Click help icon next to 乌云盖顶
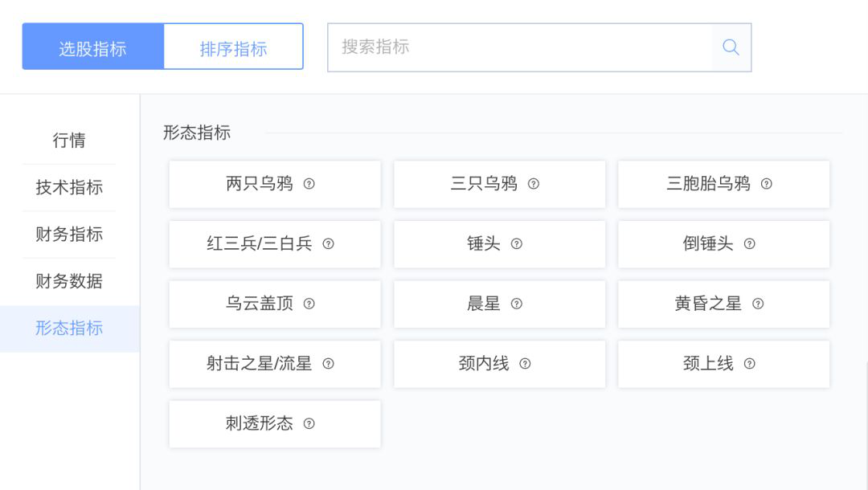The image size is (868, 490). tap(309, 304)
